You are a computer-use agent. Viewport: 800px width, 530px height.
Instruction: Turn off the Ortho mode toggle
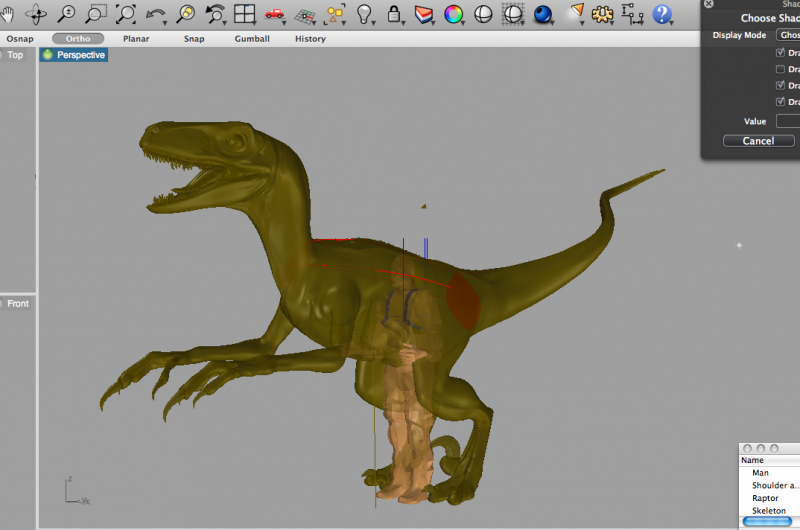point(78,39)
